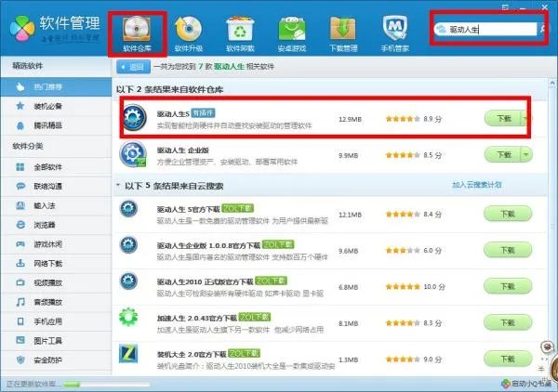Download 驱动人生 5官方下载 cloud result

point(508,214)
